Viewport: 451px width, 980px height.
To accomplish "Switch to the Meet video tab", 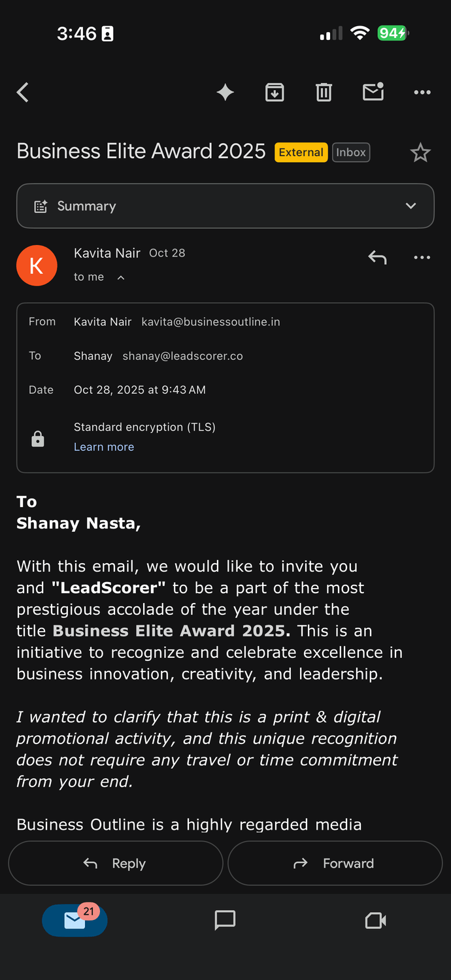I will click(375, 921).
